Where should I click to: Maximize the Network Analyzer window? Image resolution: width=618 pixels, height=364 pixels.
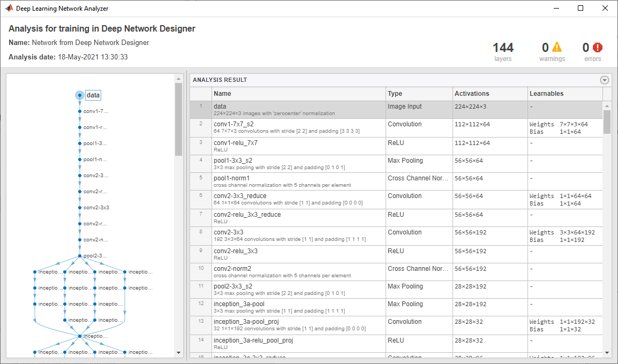click(x=581, y=8)
